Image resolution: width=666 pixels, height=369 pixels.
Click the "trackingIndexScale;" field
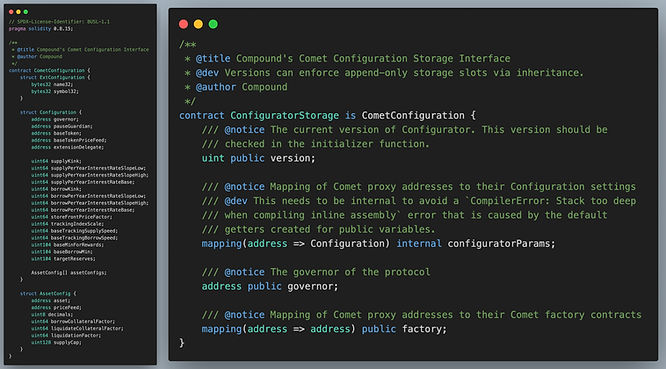tap(67, 224)
